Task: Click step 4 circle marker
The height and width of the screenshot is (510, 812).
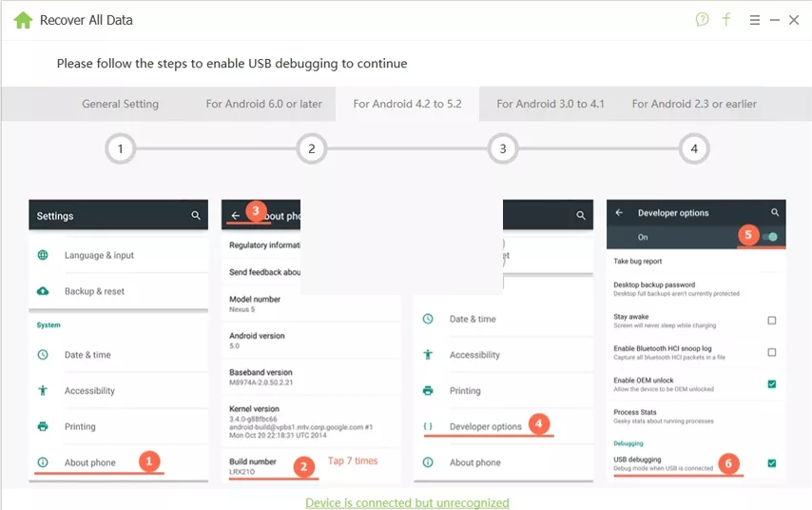Action: [x=694, y=148]
